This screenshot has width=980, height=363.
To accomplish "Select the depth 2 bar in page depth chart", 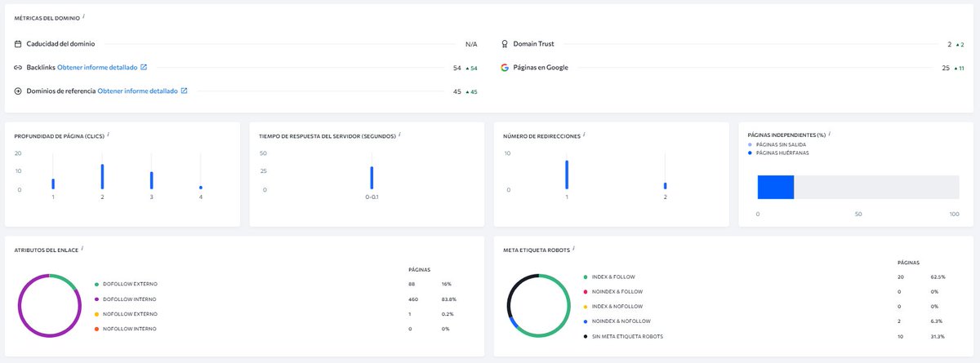I will click(x=102, y=176).
